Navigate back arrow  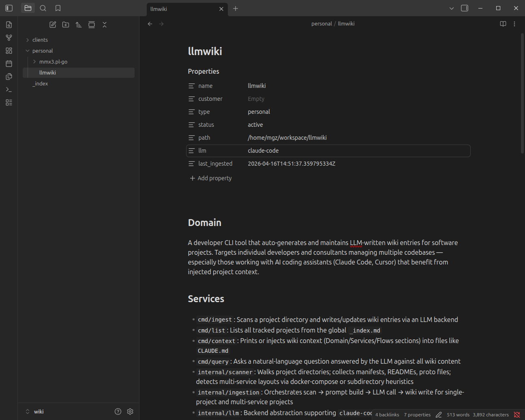150,24
